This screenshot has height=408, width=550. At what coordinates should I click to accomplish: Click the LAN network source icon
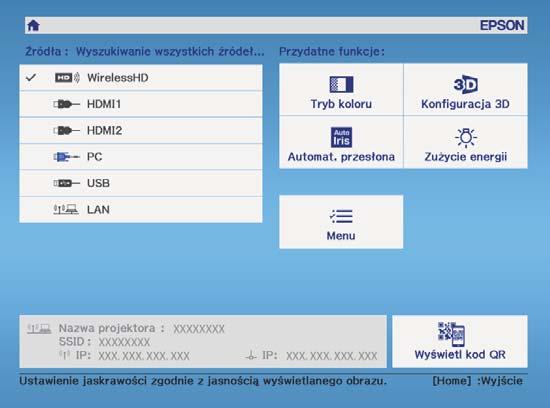point(66,209)
